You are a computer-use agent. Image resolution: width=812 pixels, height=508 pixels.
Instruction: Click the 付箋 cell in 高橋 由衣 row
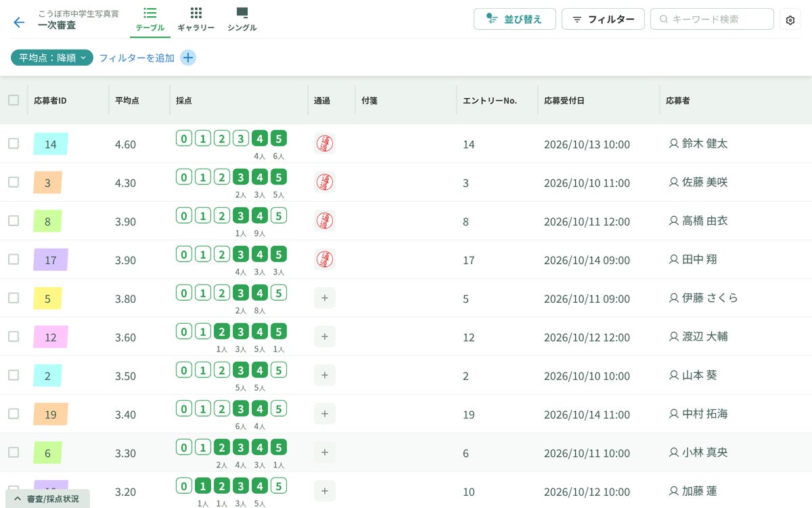coord(405,221)
